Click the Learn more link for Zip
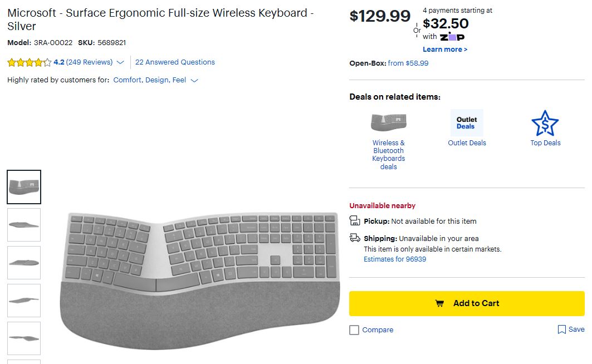The width and height of the screenshot is (592, 364). click(x=444, y=50)
